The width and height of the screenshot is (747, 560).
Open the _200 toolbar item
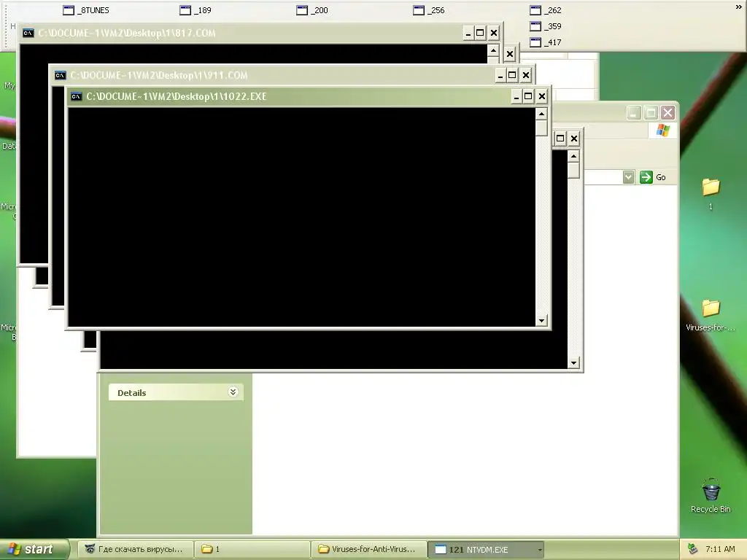(312, 10)
